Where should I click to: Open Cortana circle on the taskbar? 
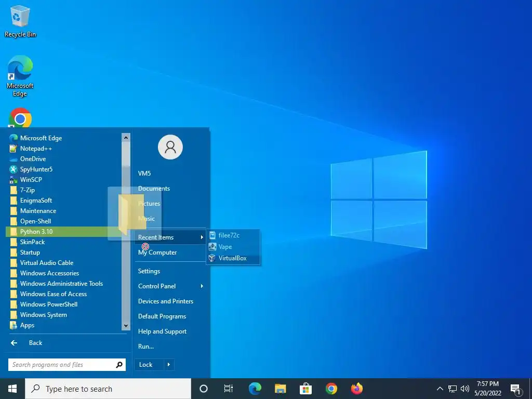203,389
